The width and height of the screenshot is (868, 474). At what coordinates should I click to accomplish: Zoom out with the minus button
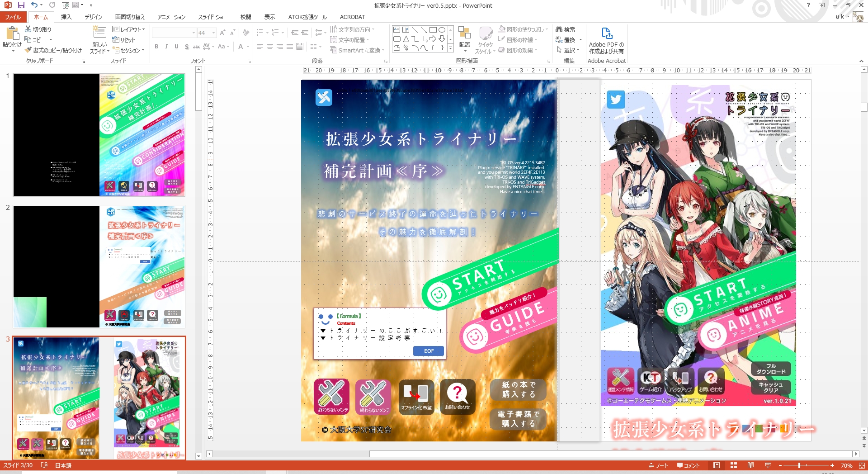780,465
